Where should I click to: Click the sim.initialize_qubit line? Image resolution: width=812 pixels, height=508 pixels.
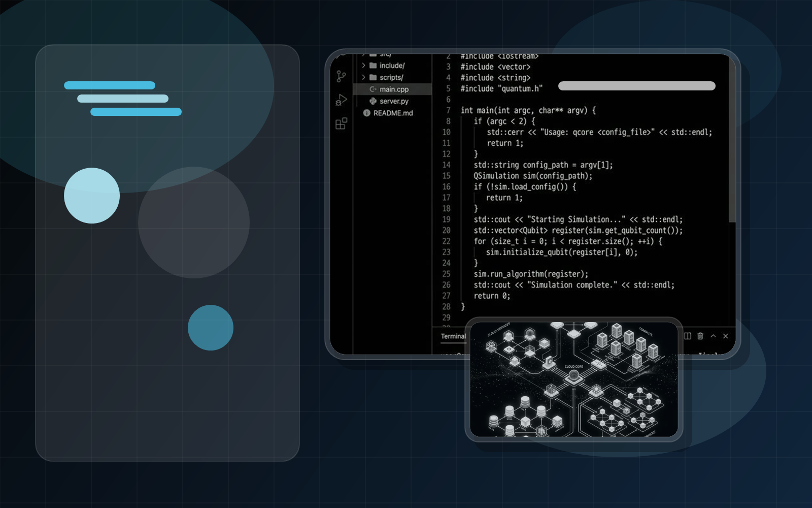(562, 252)
